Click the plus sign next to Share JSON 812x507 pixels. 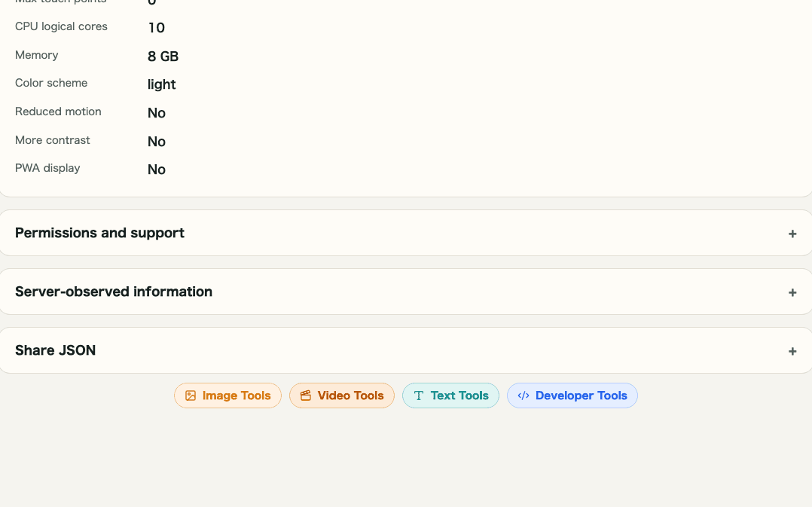pyautogui.click(x=792, y=351)
